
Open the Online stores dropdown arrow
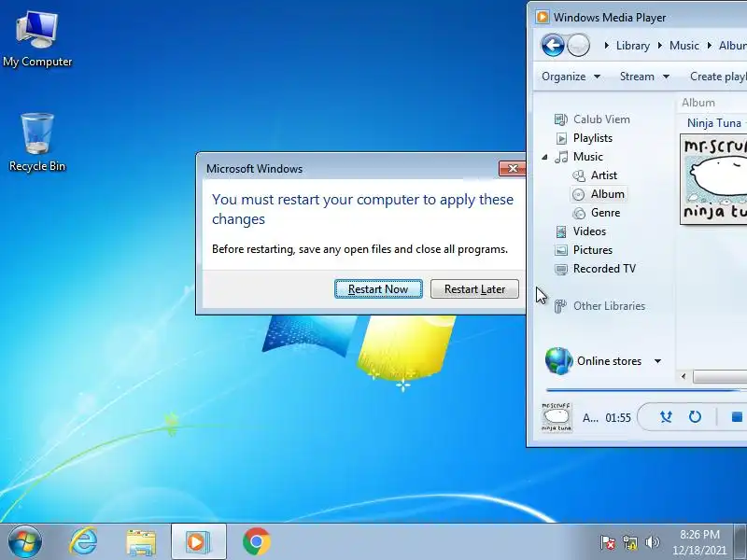coord(658,361)
